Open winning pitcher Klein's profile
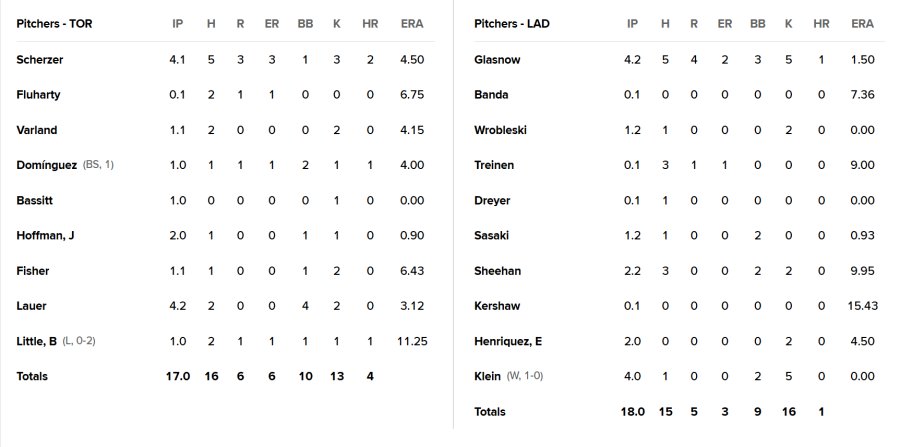 [x=487, y=376]
